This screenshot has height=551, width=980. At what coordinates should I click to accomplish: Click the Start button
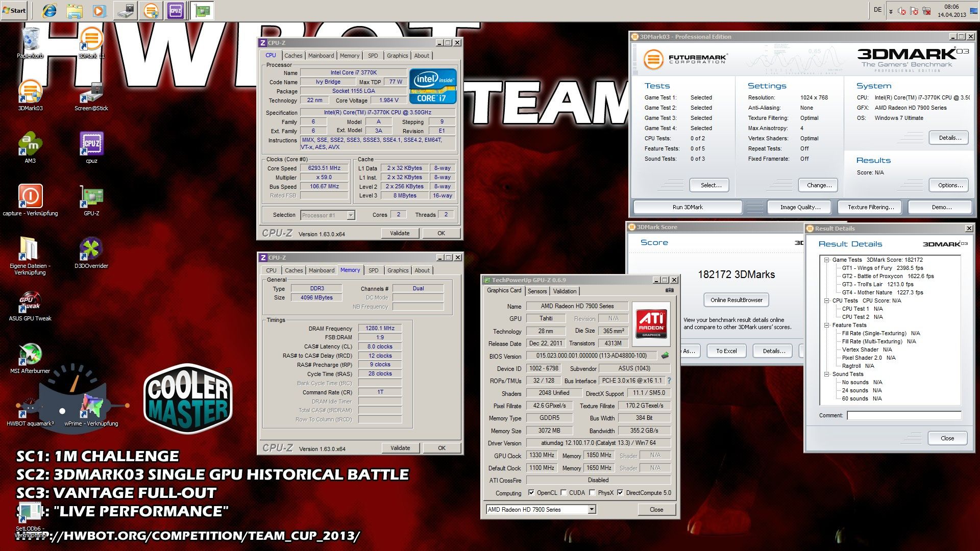14,10
